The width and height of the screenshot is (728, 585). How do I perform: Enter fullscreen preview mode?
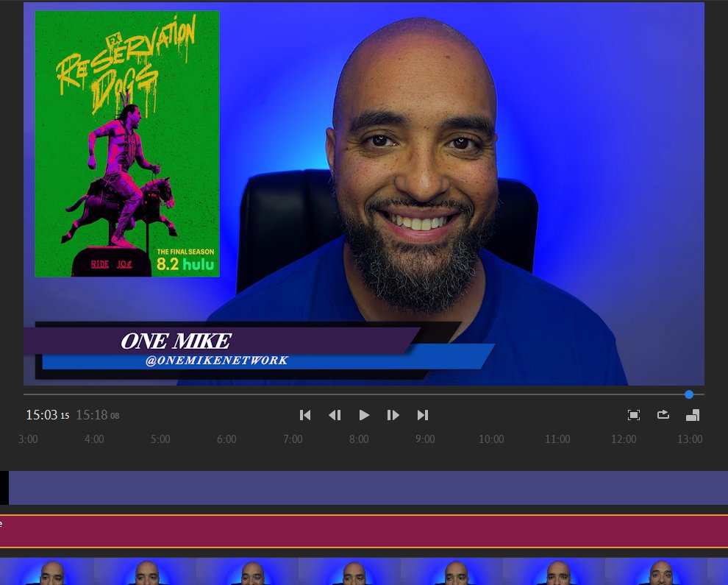[x=634, y=415]
